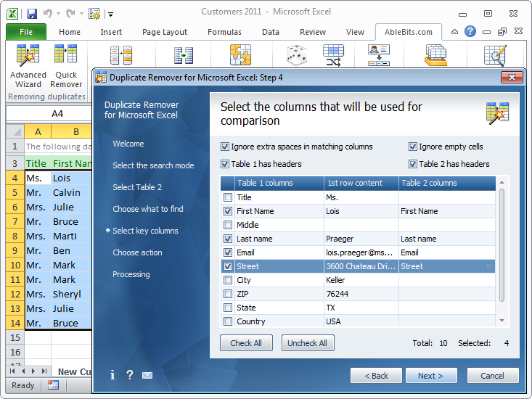
Task: Open the Undo history dropdown arrow
Action: (58, 14)
